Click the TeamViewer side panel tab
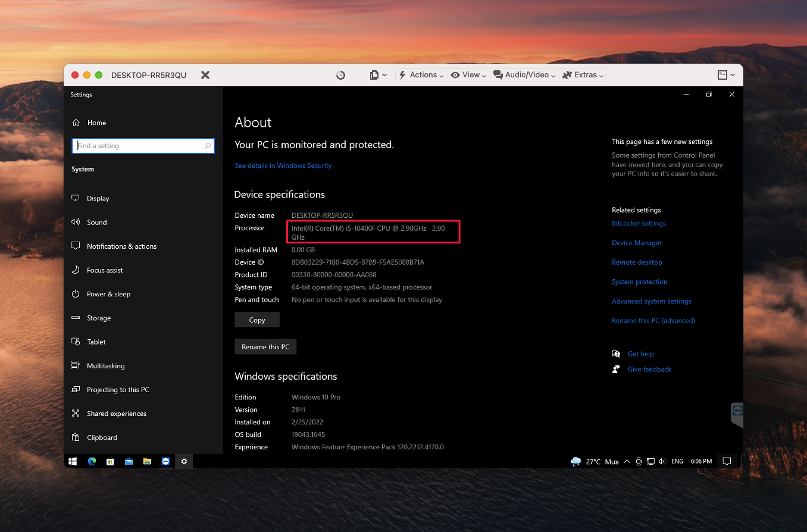Screen dimensions: 807x532 (x=737, y=412)
